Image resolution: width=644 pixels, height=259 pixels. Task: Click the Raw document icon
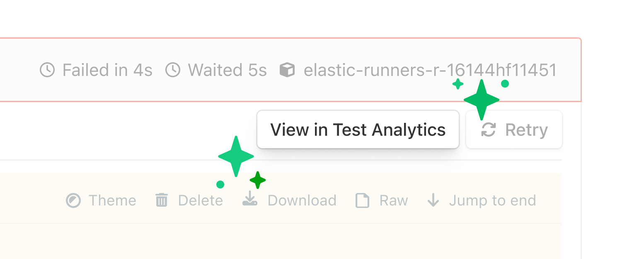click(x=362, y=200)
